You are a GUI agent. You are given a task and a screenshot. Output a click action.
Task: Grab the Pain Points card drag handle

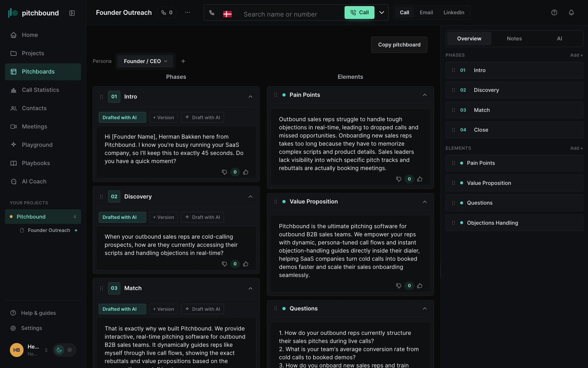coord(276,95)
